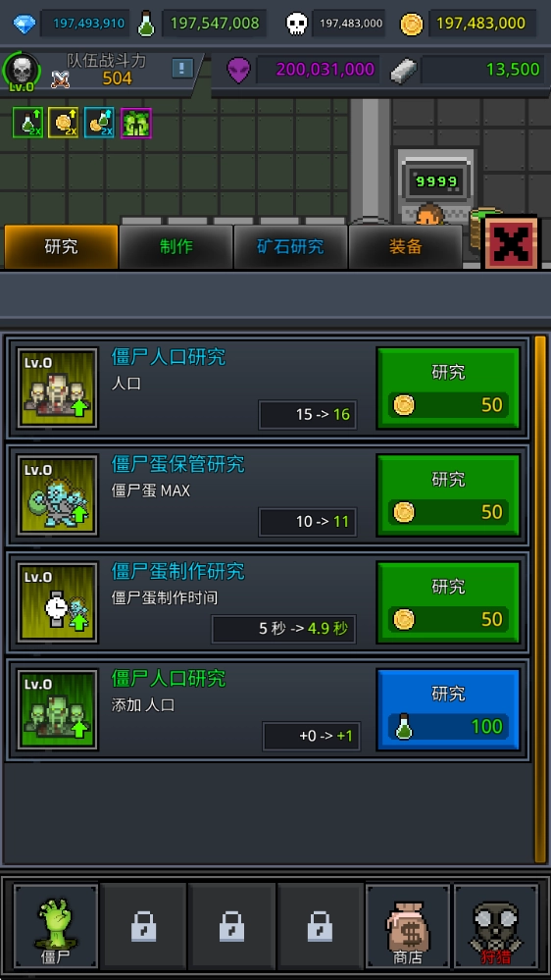Click the gold coin icon in top bar
Screen dimensions: 551x980
click(412, 24)
